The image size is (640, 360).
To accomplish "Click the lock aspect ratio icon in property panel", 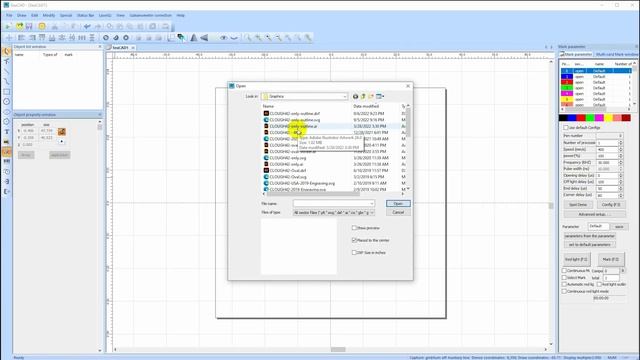I will point(62,131).
